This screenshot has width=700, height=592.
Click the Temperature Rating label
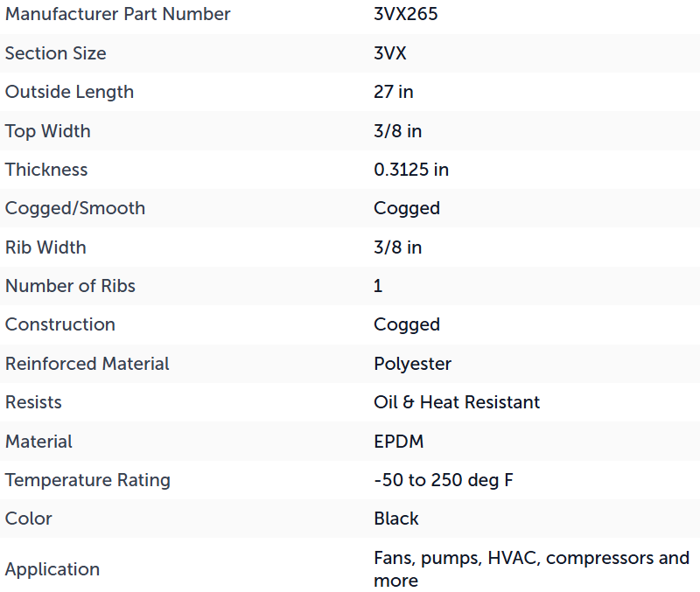click(88, 481)
